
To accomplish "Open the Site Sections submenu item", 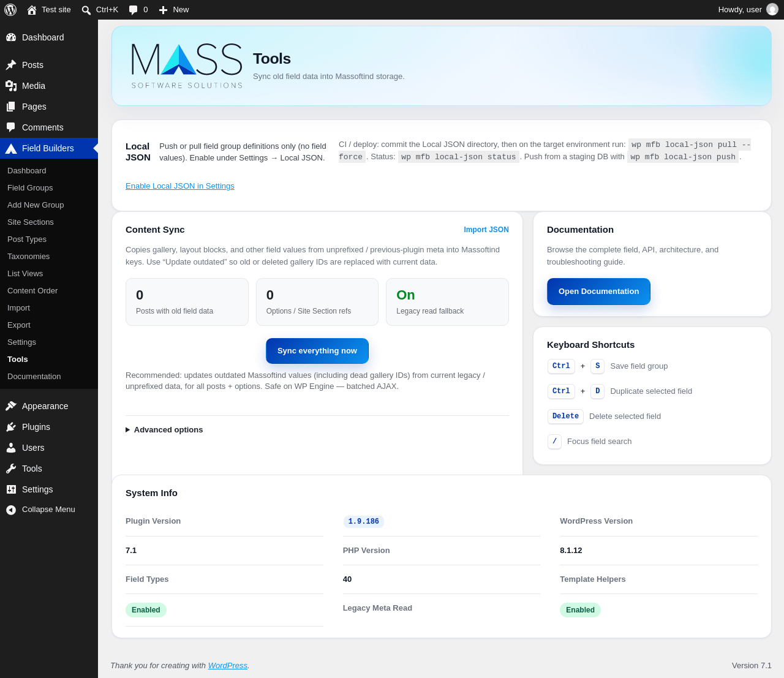I will [x=31, y=222].
